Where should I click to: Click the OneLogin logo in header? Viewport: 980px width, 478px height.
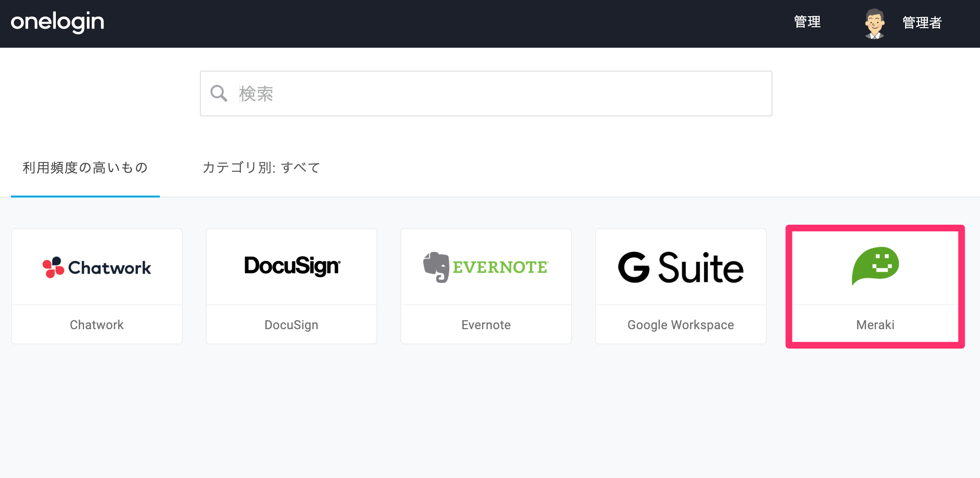click(x=57, y=22)
